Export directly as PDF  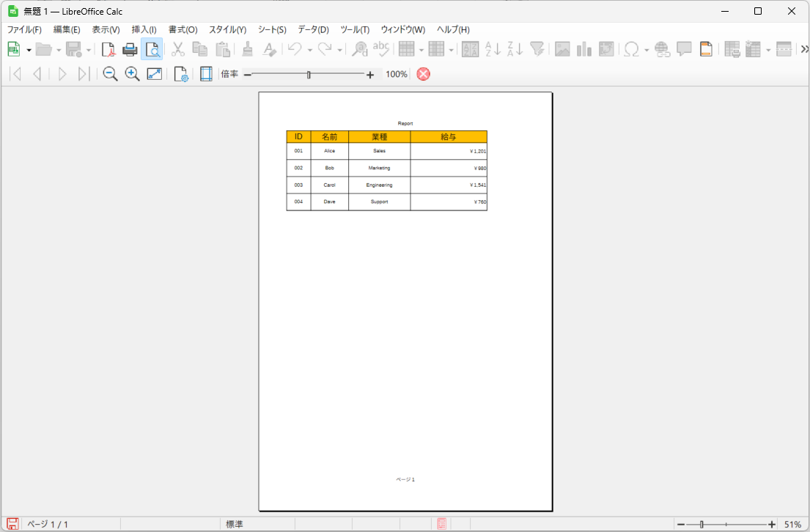click(x=108, y=50)
